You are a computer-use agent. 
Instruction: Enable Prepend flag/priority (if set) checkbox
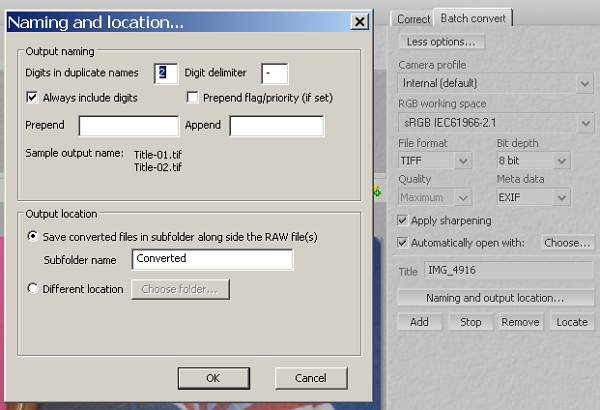[192, 97]
